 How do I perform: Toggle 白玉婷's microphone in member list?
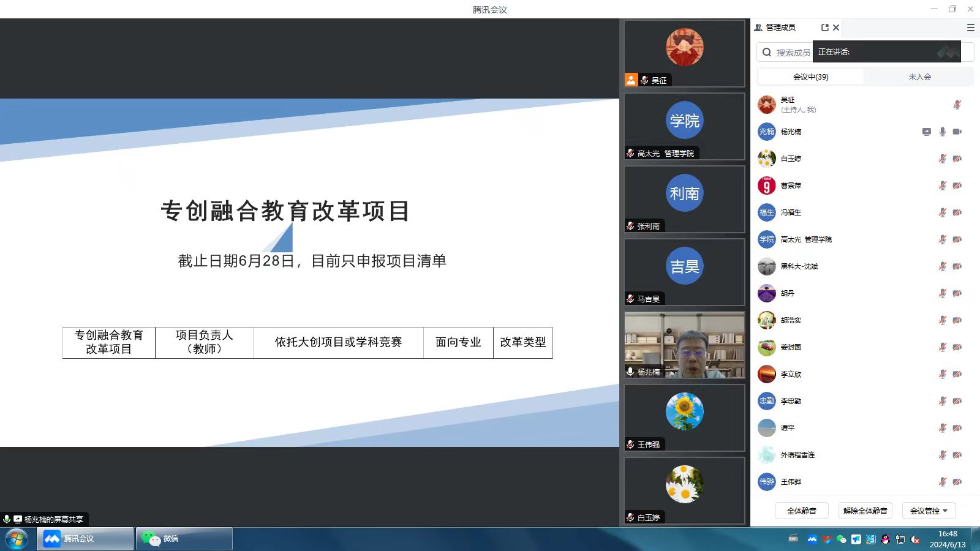point(942,159)
